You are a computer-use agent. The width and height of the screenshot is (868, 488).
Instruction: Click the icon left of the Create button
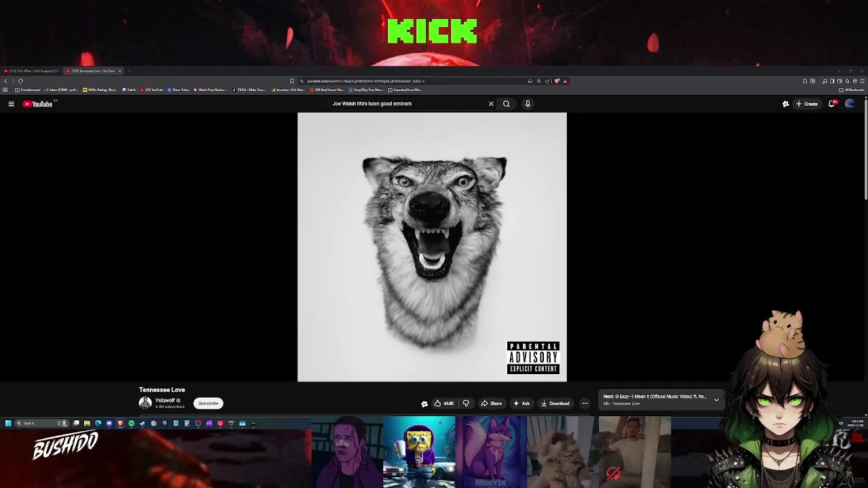(x=785, y=104)
